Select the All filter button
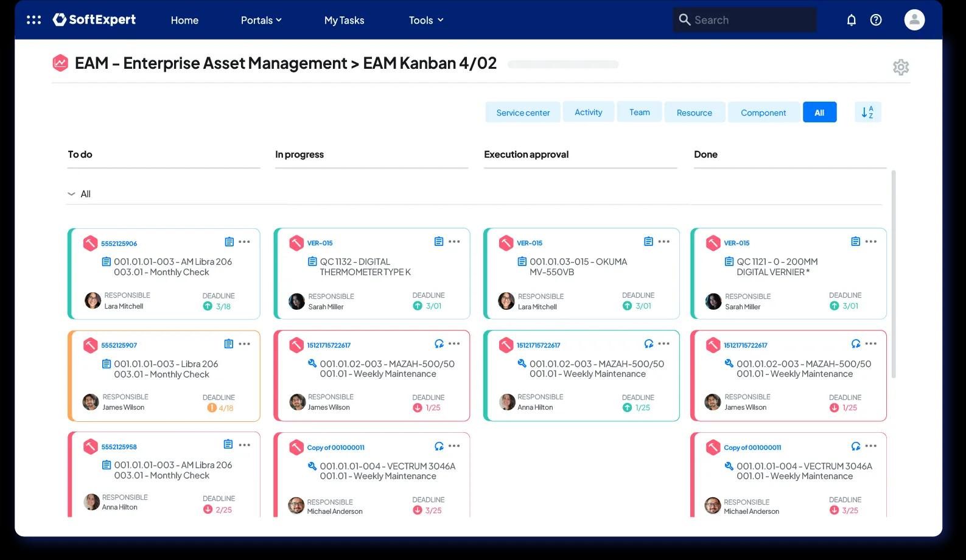The image size is (966, 560). tap(819, 112)
